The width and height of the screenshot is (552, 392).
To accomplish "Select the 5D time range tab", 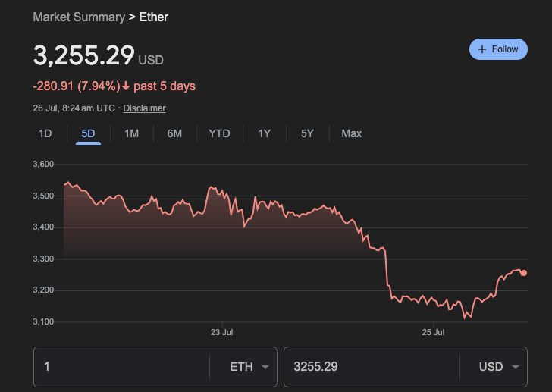I will (88, 133).
